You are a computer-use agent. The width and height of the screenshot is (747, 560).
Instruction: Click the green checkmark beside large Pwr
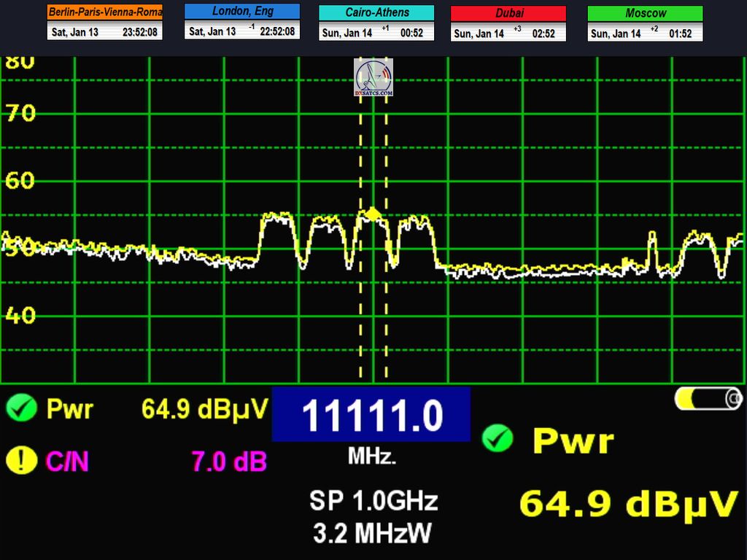(498, 439)
